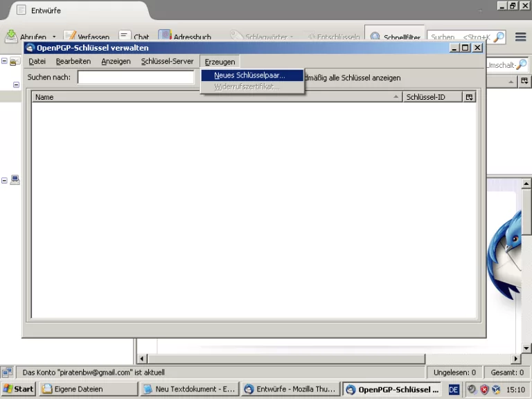Open the Schlüssel-Server menu

(167, 62)
